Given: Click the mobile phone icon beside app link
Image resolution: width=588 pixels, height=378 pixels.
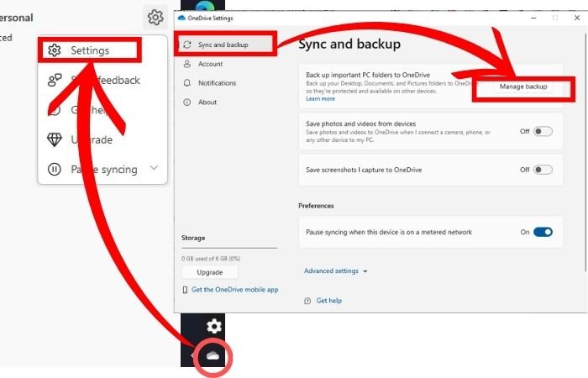Looking at the screenshot, I should pyautogui.click(x=185, y=290).
